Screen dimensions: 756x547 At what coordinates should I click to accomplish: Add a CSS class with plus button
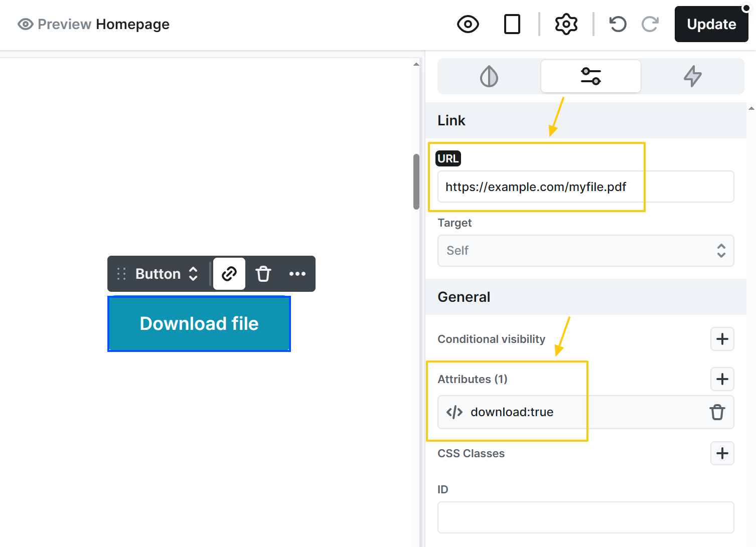click(x=722, y=453)
